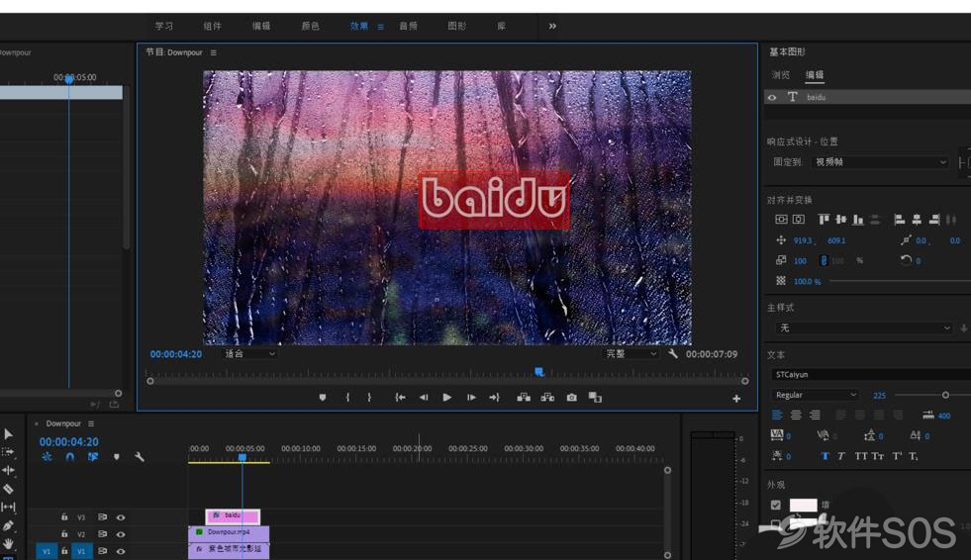
Task: Select the Hand tool
Action: click(x=8, y=543)
